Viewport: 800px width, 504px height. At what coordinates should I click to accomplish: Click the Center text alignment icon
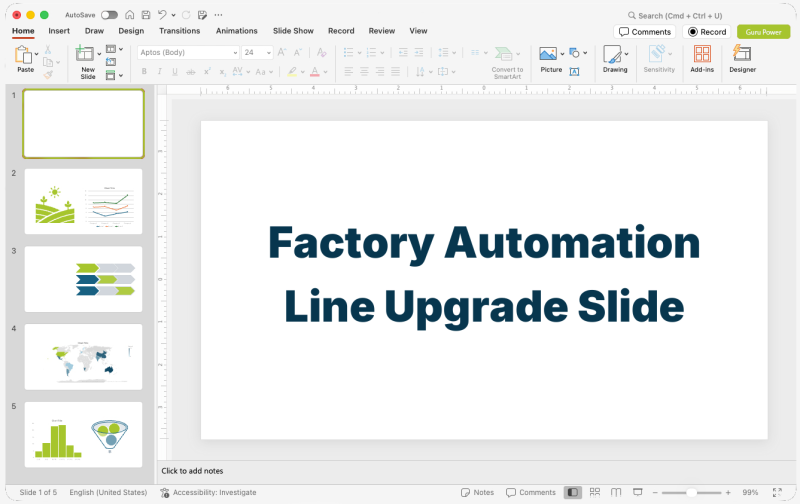364,71
